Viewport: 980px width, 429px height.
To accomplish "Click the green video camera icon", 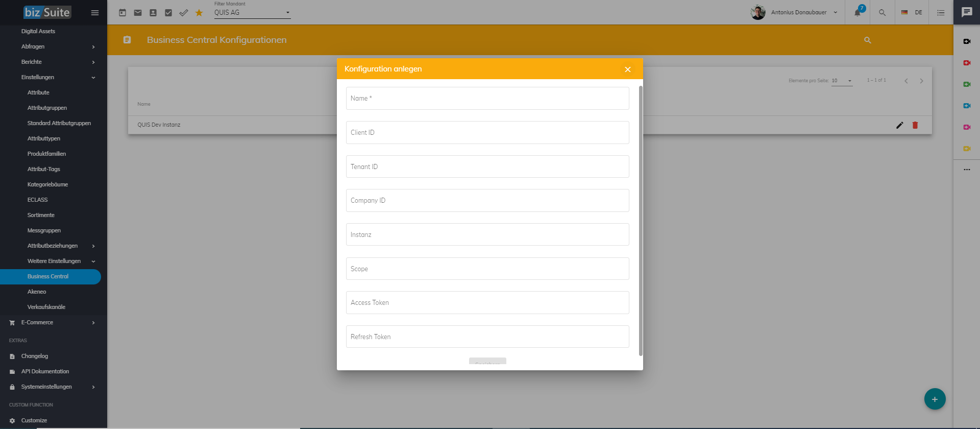I will (967, 84).
